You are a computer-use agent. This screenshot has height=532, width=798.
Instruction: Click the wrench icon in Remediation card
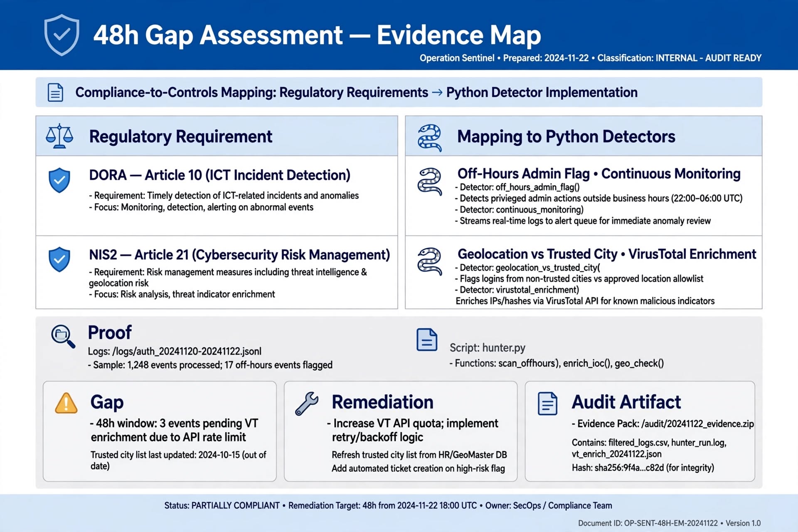click(307, 404)
